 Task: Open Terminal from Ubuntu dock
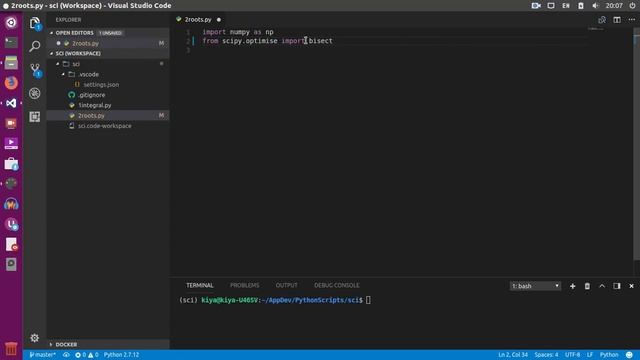(x=11, y=42)
